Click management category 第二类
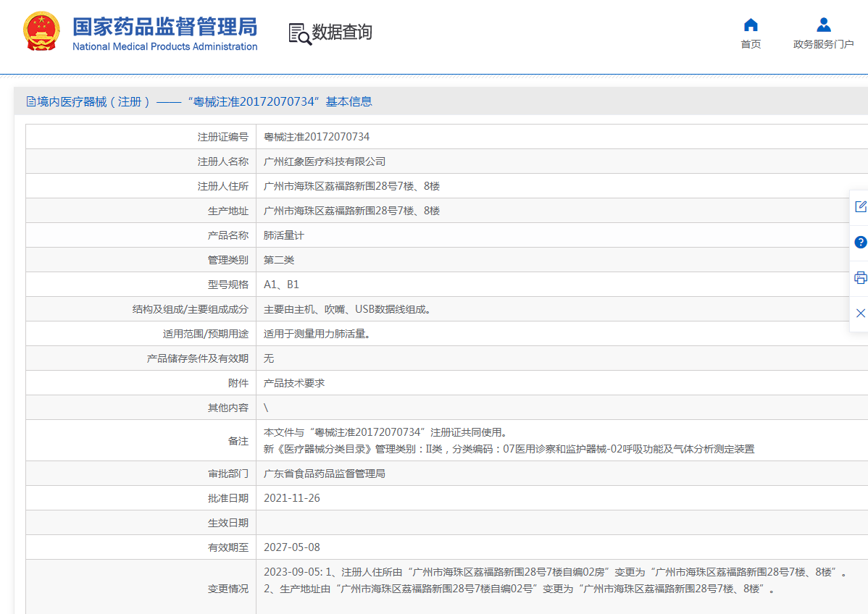 click(279, 260)
